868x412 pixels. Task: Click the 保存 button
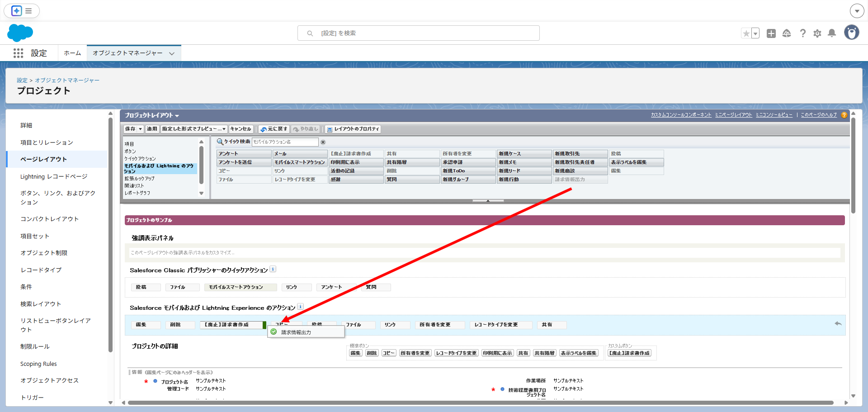tap(130, 129)
